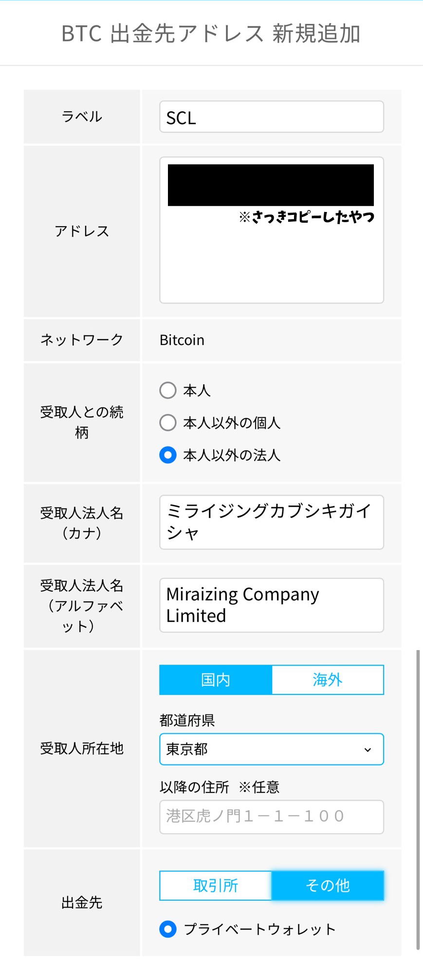Select 本人以外の法人 radio option
Image resolution: width=423 pixels, height=980 pixels.
click(168, 455)
